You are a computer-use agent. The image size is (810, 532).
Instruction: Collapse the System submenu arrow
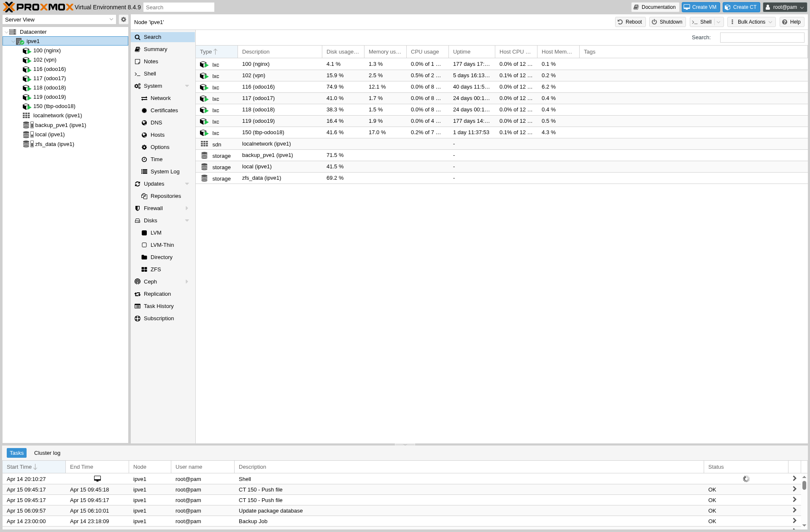tap(187, 86)
